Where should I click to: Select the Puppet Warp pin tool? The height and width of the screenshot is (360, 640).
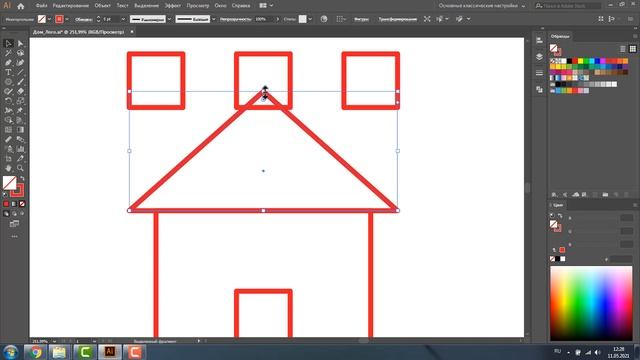point(20,111)
